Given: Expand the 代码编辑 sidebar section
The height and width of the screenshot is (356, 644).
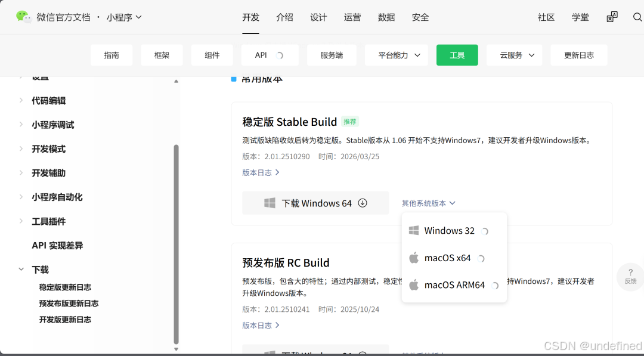Looking at the screenshot, I should pos(21,101).
